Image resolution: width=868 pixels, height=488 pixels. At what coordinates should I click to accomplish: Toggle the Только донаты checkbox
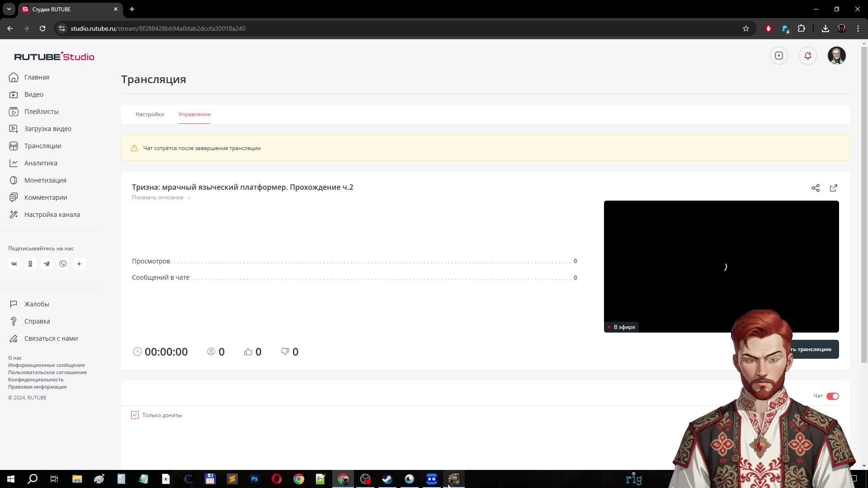coord(135,415)
